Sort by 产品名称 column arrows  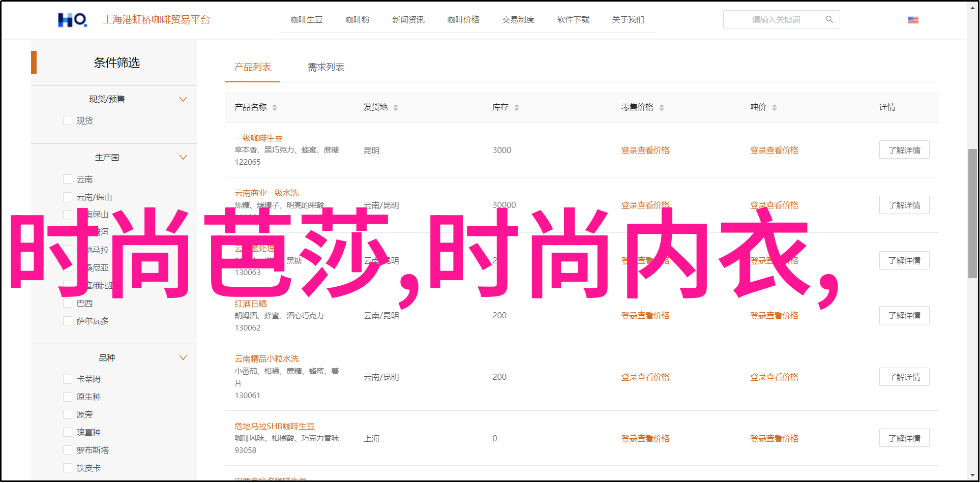pos(275,107)
